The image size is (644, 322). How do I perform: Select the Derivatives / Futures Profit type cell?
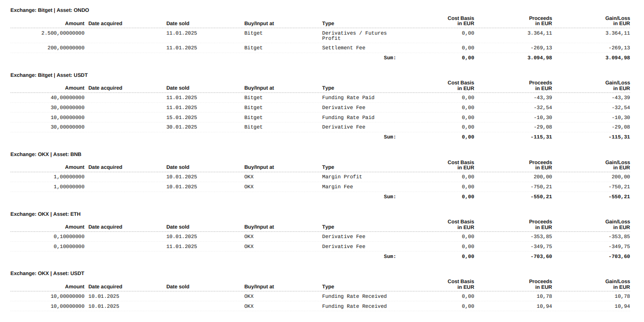(x=354, y=36)
